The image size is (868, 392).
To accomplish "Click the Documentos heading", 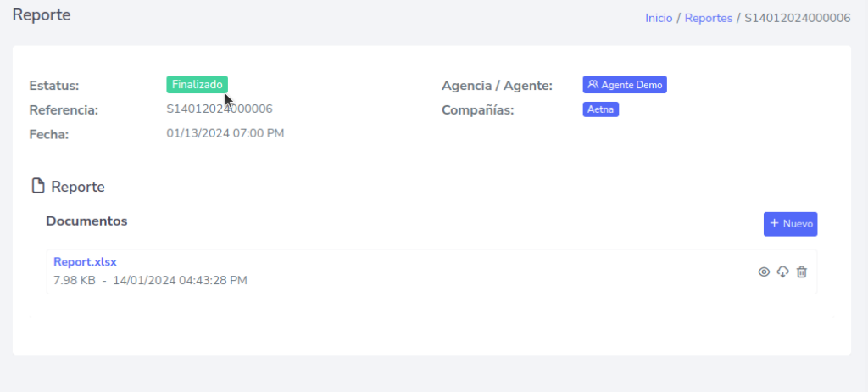I will 86,221.
